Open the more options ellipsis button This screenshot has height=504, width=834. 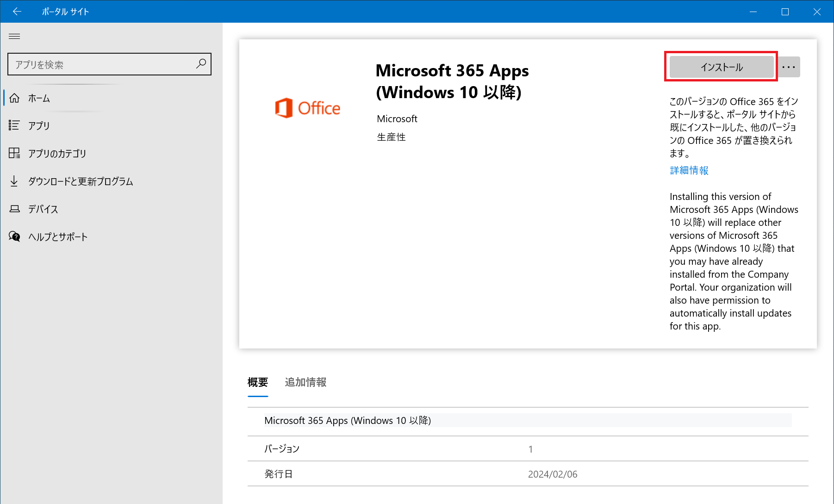[x=789, y=67]
